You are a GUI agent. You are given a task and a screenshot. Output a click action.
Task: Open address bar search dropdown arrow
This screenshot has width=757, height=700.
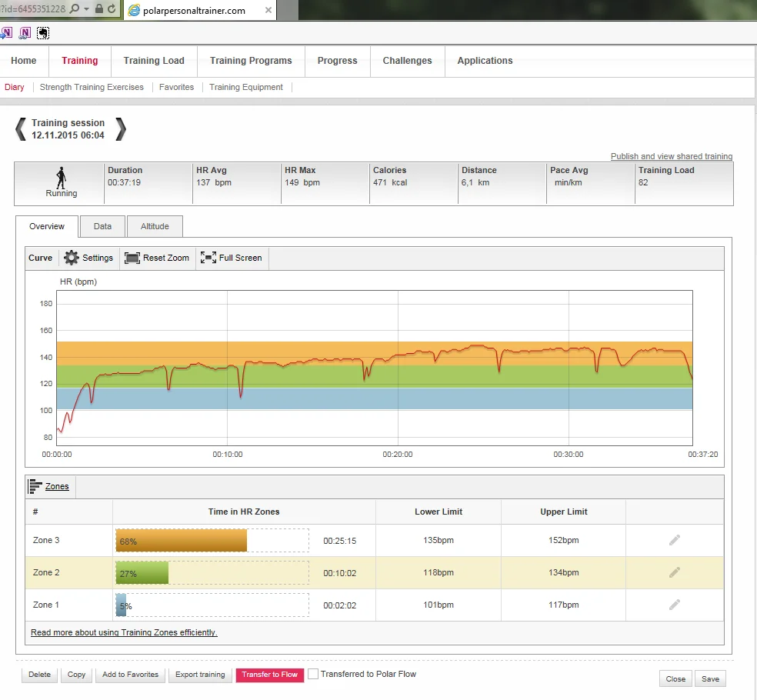(x=85, y=9)
